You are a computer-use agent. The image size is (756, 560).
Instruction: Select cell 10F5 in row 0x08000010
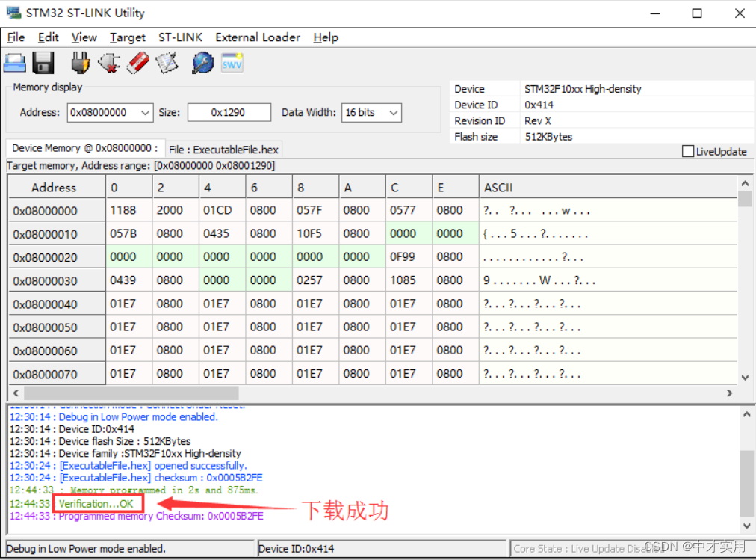315,233
